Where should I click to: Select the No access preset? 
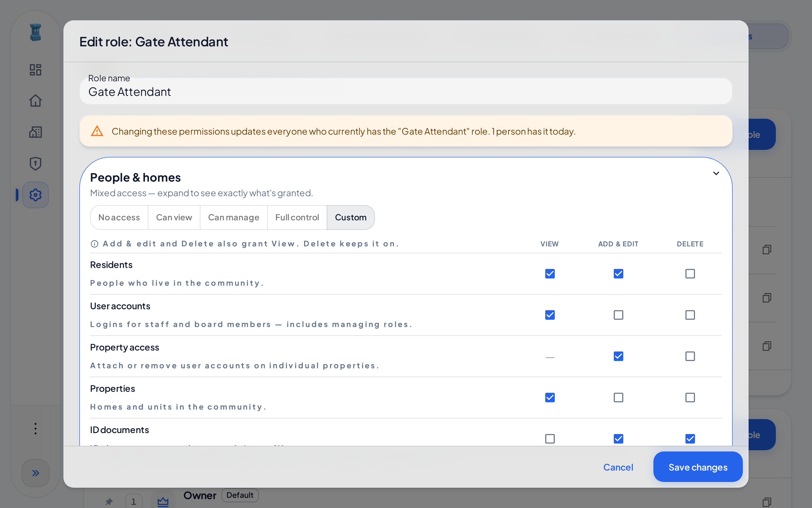[119, 218]
